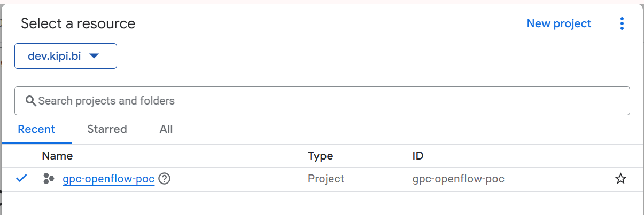Click the gpc-openflow-poc ID cell text
644x215 pixels.
click(459, 179)
